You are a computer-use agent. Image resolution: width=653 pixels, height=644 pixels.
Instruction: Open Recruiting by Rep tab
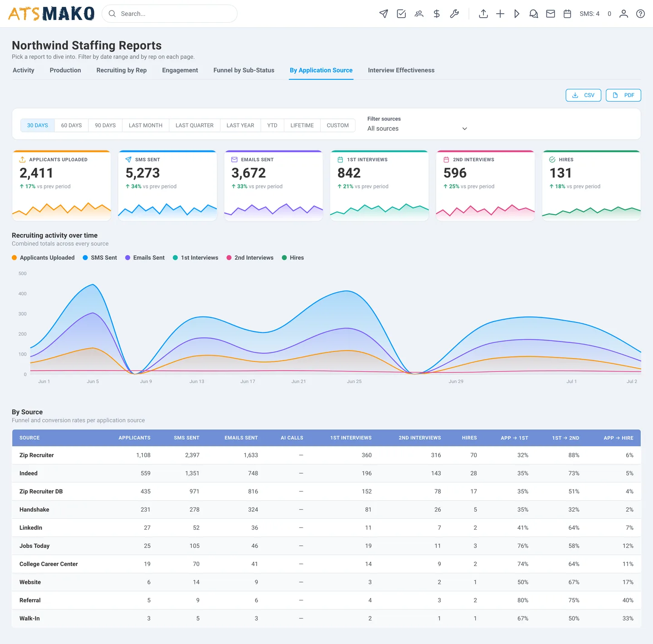[x=122, y=70]
